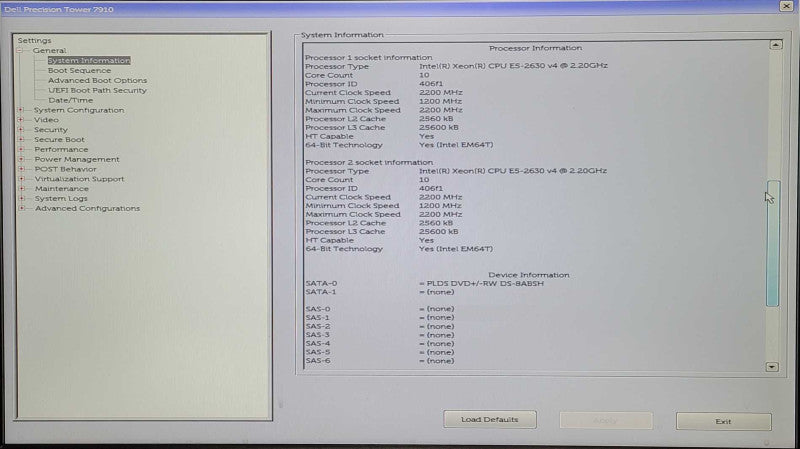Screen dimensions: 800x449
Task: Select the General category label
Action: (x=49, y=51)
